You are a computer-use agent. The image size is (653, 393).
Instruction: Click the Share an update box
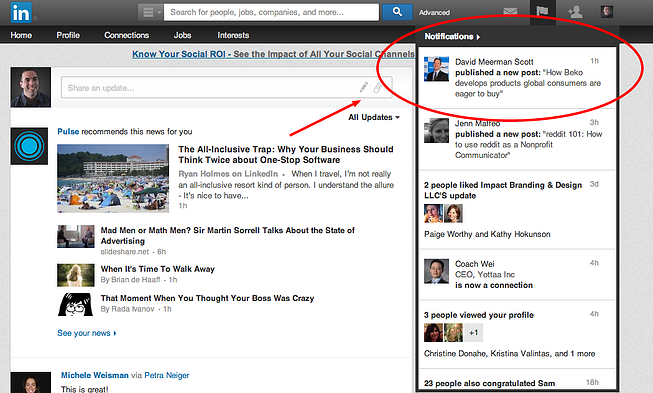[x=227, y=87]
